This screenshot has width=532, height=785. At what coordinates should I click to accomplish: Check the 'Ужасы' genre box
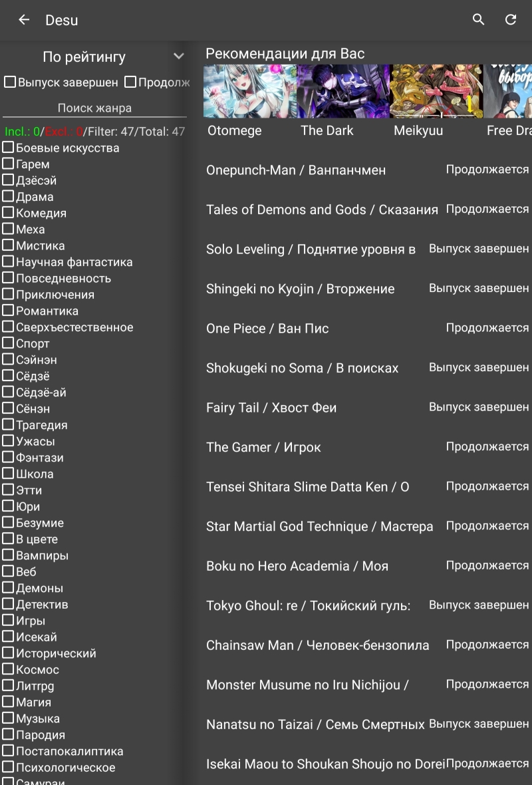point(8,440)
